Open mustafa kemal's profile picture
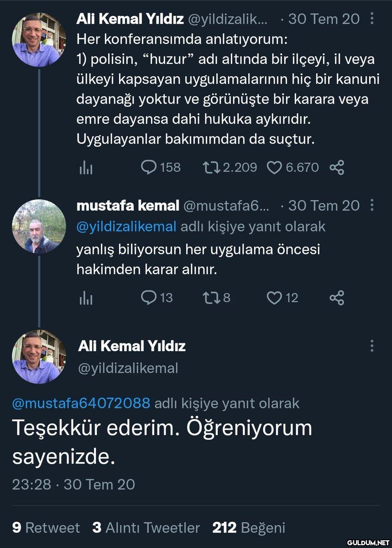This screenshot has height=548, width=392. pos(39,227)
